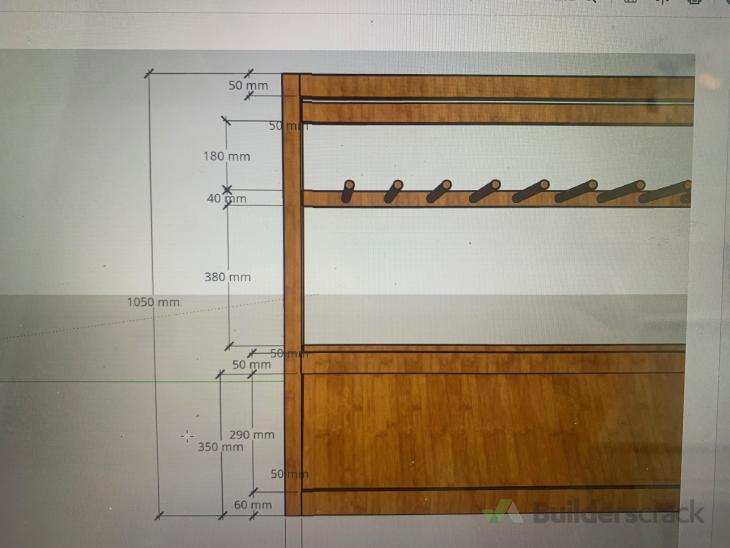
Task: Select the 1050 mm overall height dimension
Action: coord(153,302)
